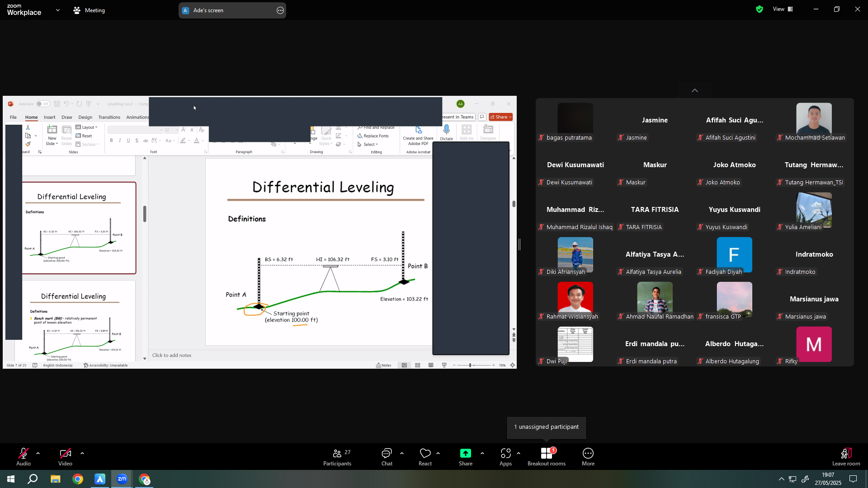Expand apps options arrow

pos(518,453)
